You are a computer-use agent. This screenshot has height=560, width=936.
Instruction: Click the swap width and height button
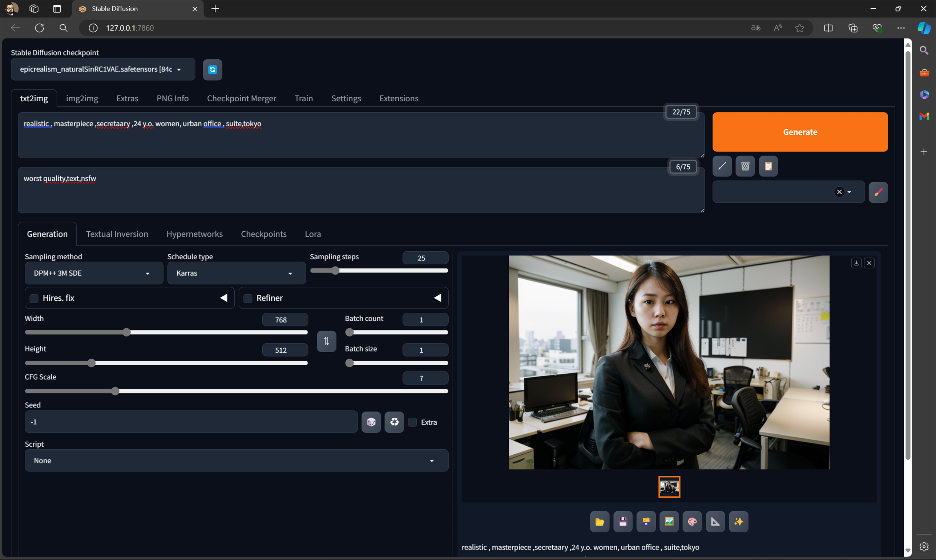326,341
